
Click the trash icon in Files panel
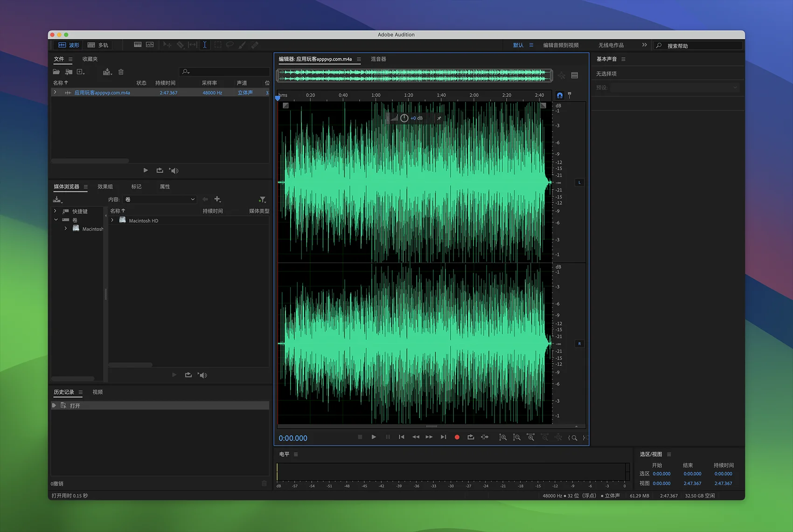(121, 72)
